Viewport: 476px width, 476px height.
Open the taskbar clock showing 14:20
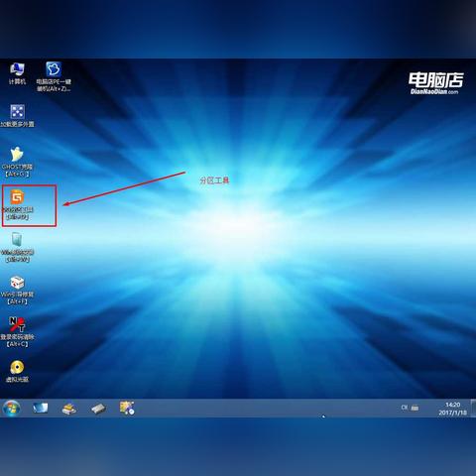(x=452, y=409)
